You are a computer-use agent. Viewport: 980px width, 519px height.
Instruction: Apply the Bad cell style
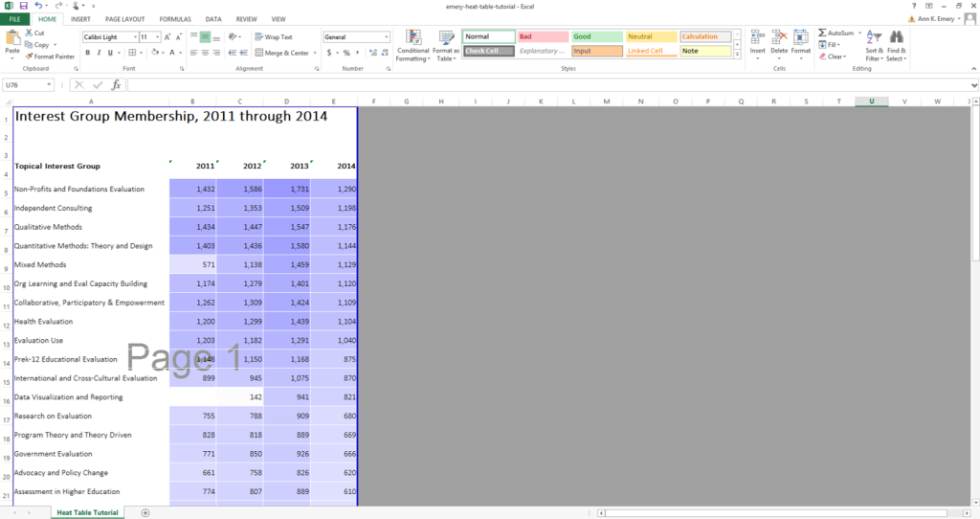point(544,36)
